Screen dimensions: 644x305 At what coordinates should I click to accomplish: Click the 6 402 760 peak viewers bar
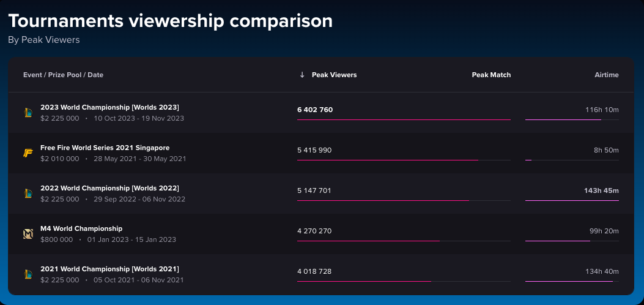404,119
